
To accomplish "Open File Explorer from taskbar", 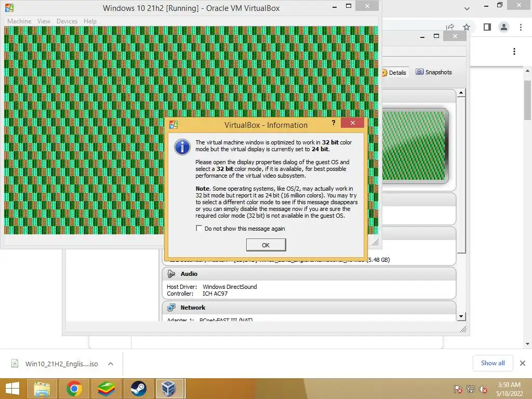I will (42, 389).
